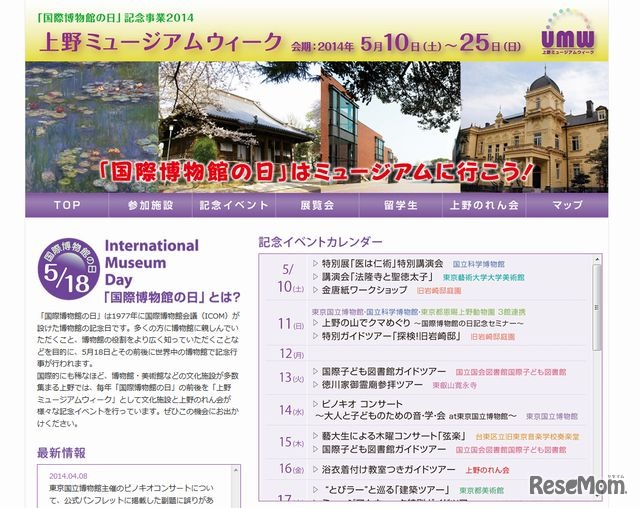640x508 pixels.
Task: Click the 最新情報 heading
Action: (61, 453)
